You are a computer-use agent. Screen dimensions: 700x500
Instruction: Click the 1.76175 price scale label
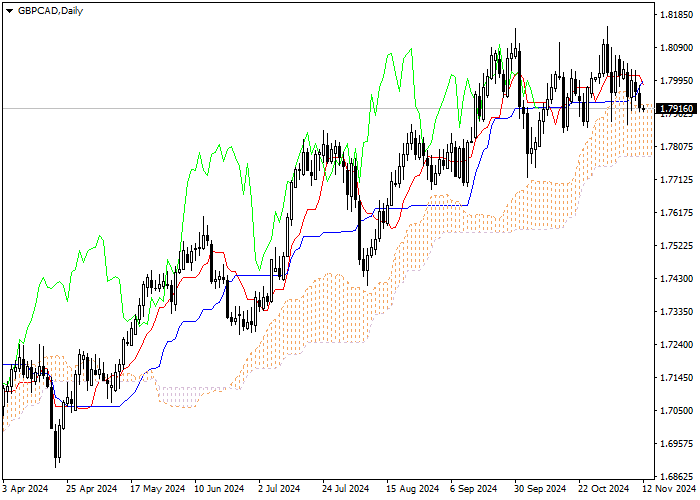pyautogui.click(x=676, y=213)
